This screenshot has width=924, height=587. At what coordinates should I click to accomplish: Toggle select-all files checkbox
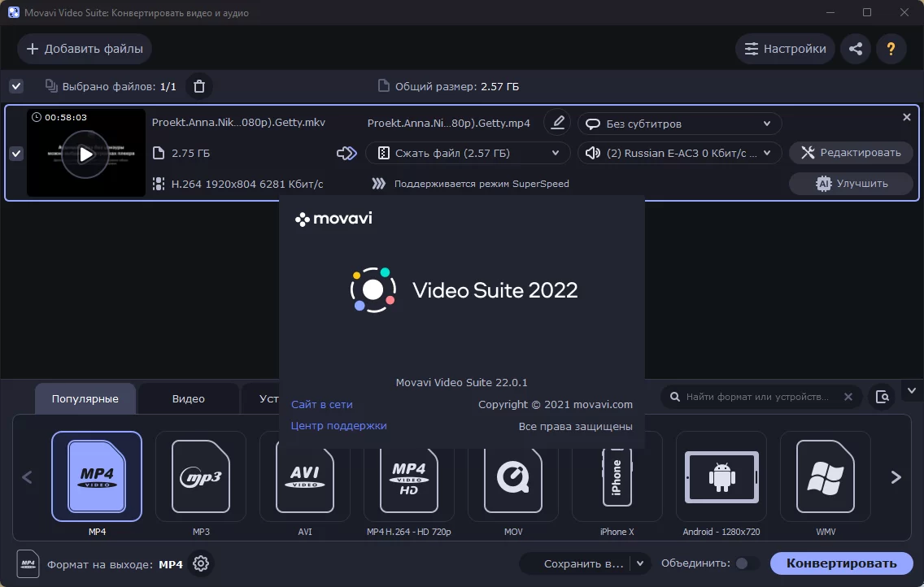[x=16, y=86]
